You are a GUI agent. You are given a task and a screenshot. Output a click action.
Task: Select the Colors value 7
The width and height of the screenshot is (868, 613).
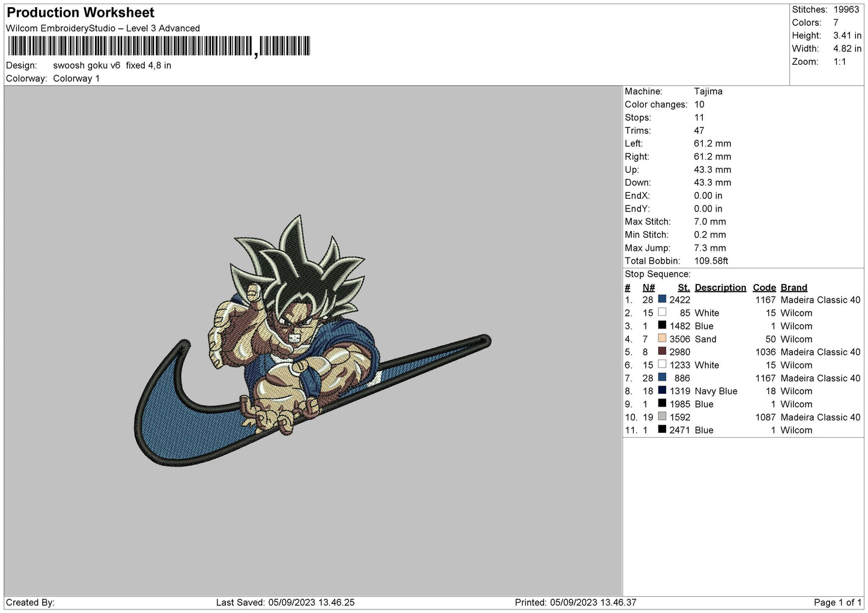[836, 23]
